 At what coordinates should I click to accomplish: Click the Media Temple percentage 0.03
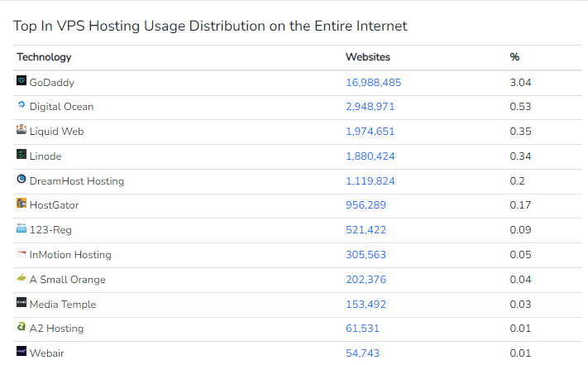[520, 305]
